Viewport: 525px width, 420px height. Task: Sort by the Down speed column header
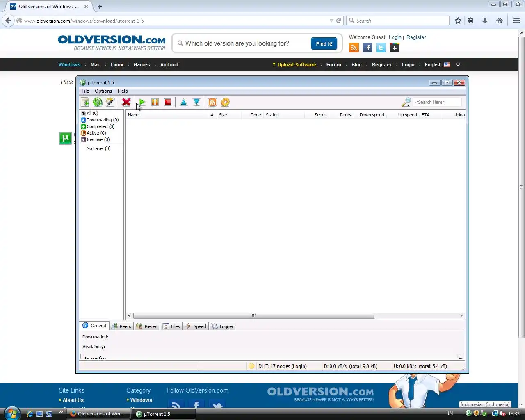[370, 115]
